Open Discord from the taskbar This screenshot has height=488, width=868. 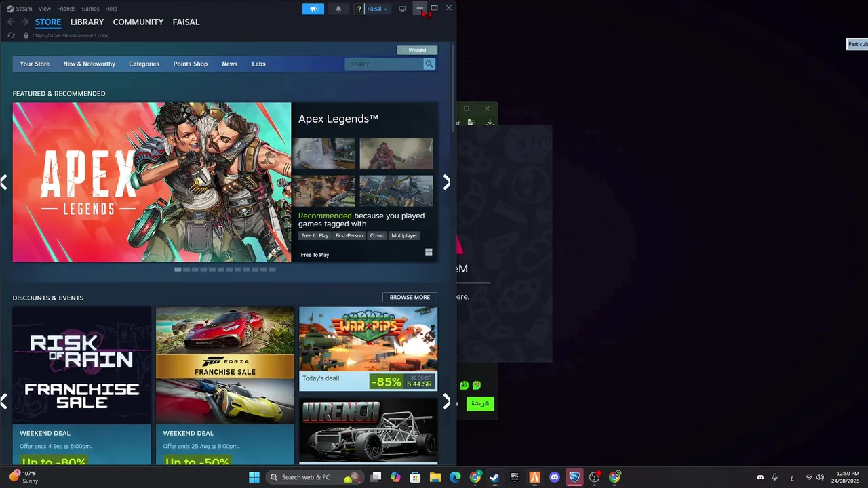click(x=555, y=477)
